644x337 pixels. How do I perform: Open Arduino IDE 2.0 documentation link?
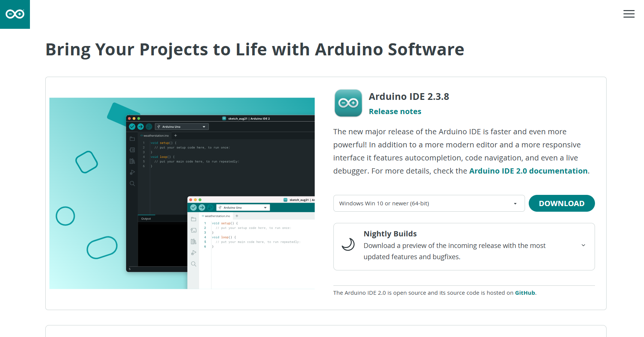point(528,171)
